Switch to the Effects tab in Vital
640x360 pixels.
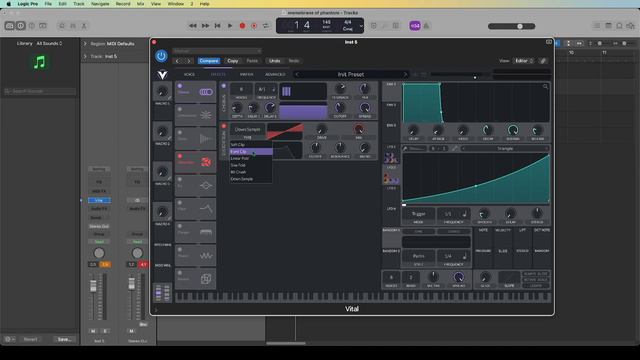(x=218, y=74)
